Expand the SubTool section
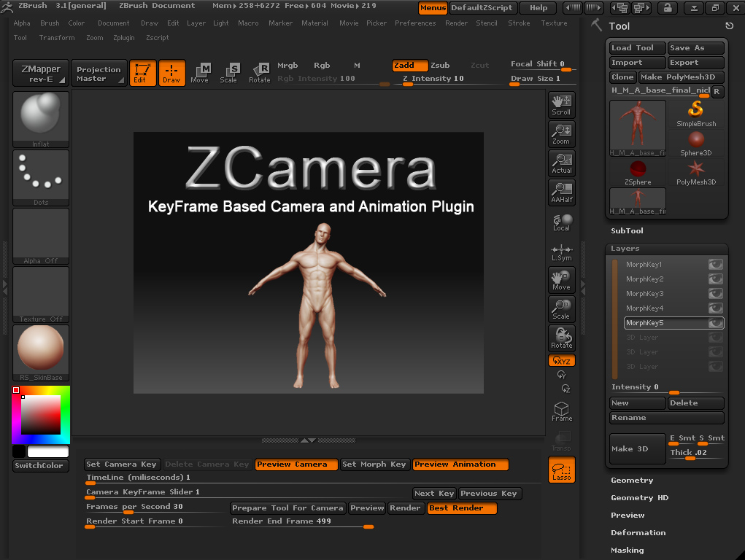This screenshot has width=745, height=560. click(x=627, y=231)
